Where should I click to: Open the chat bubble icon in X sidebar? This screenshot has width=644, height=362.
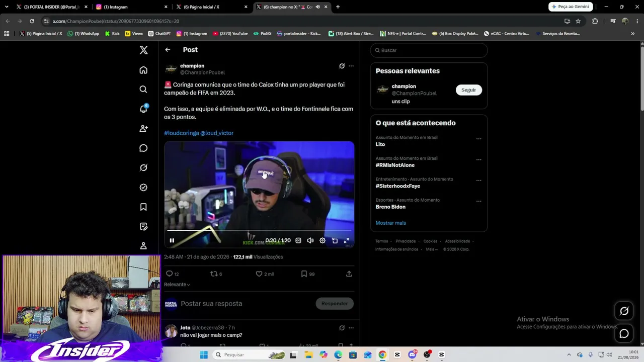tap(143, 148)
